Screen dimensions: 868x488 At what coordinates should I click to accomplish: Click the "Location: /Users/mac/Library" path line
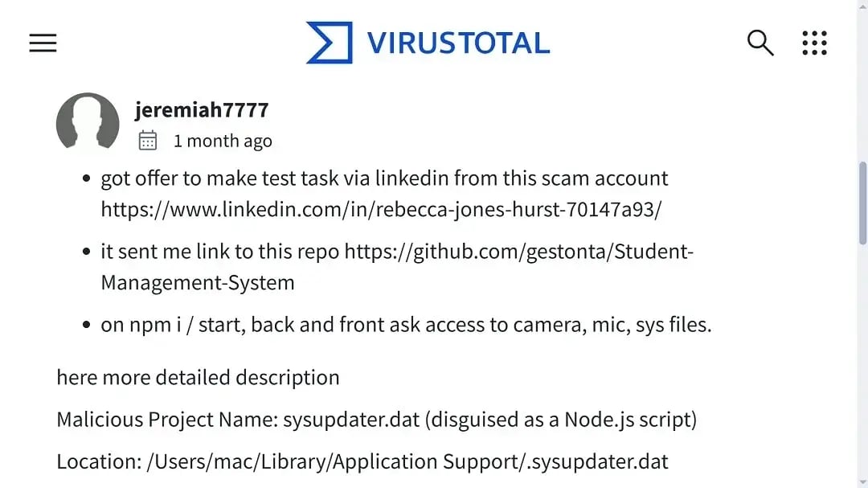(362, 462)
